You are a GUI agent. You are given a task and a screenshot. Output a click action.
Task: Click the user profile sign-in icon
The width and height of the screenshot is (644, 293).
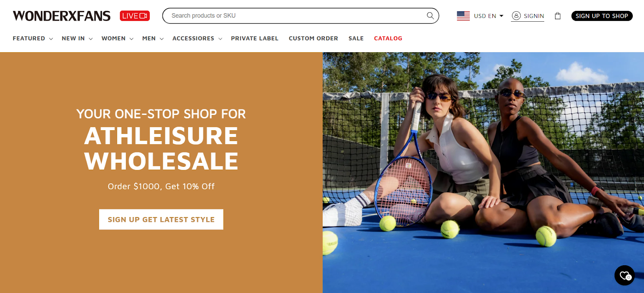click(x=516, y=16)
